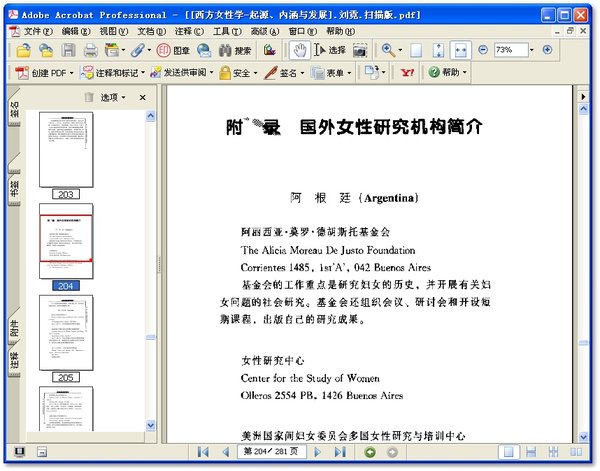600x471 pixels.
Task: Switch to Continuous page layout
Action: point(531,452)
